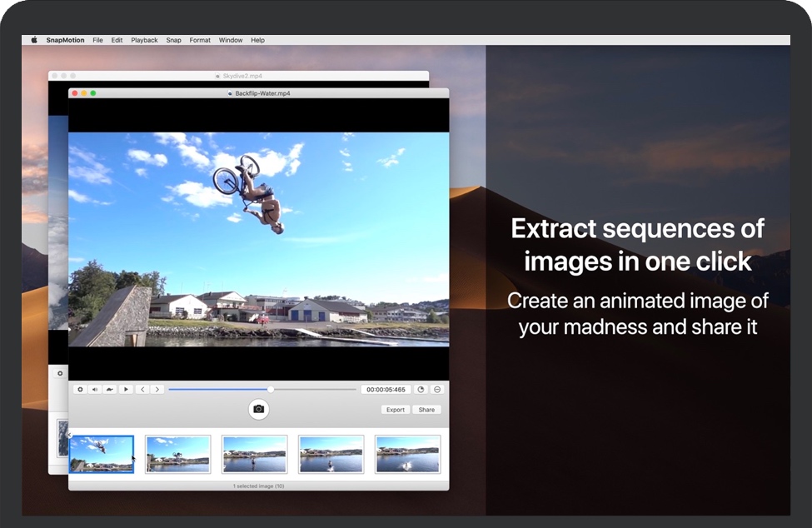Step forward one frame with the right arrow
The image size is (812, 528).
coord(157,389)
